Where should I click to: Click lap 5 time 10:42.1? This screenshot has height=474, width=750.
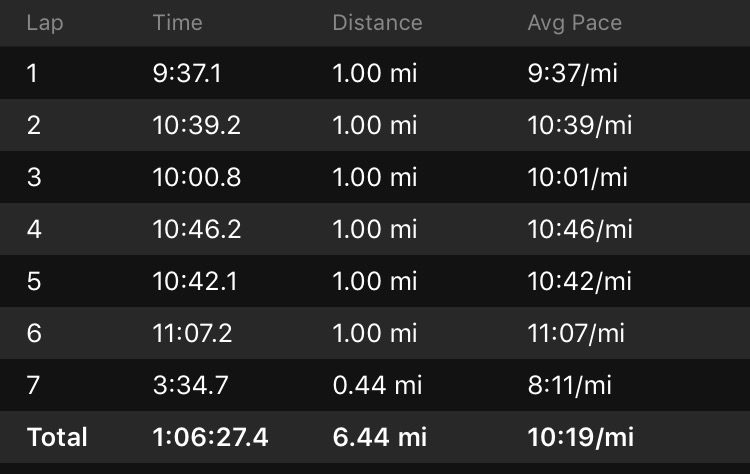[x=195, y=282]
